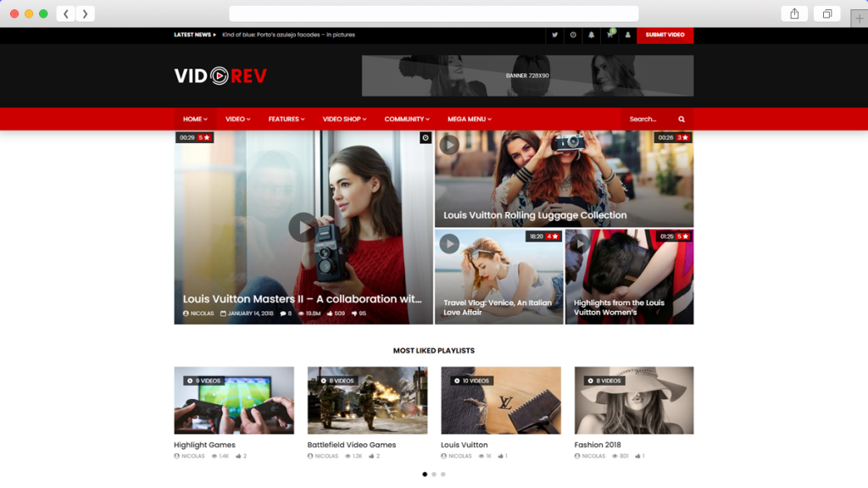Open the Fashion 2018 playlist title
This screenshot has width=868, height=488.
pos(598,445)
